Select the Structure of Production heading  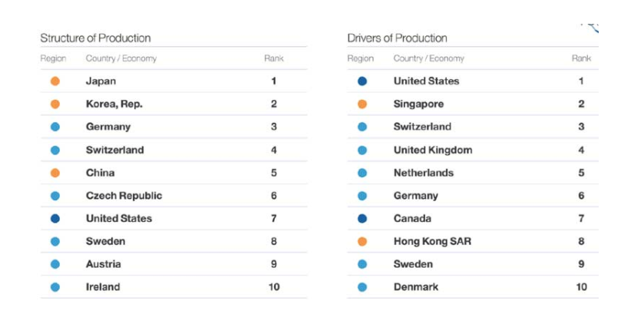(95, 38)
